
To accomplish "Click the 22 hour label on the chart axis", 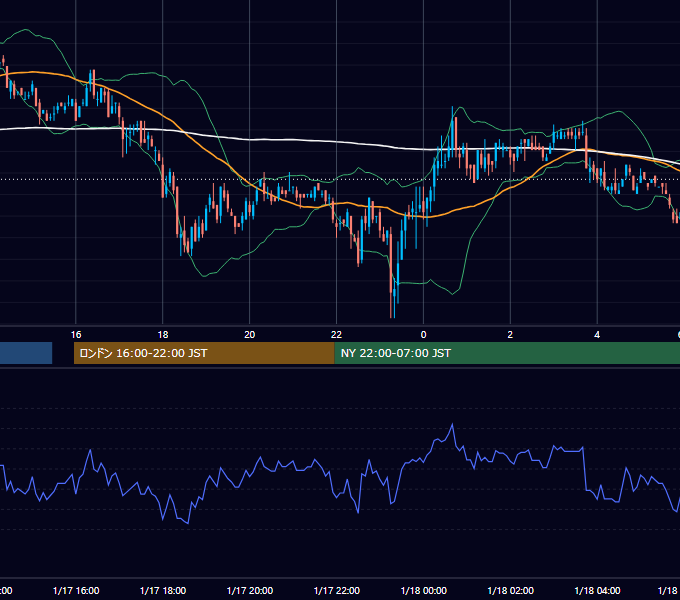I will pos(336,335).
